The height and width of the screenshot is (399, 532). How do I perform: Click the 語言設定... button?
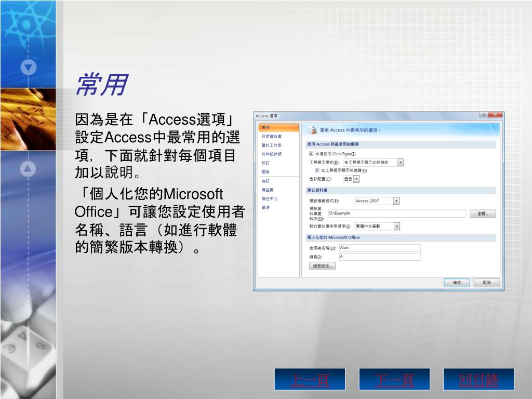[x=322, y=266]
